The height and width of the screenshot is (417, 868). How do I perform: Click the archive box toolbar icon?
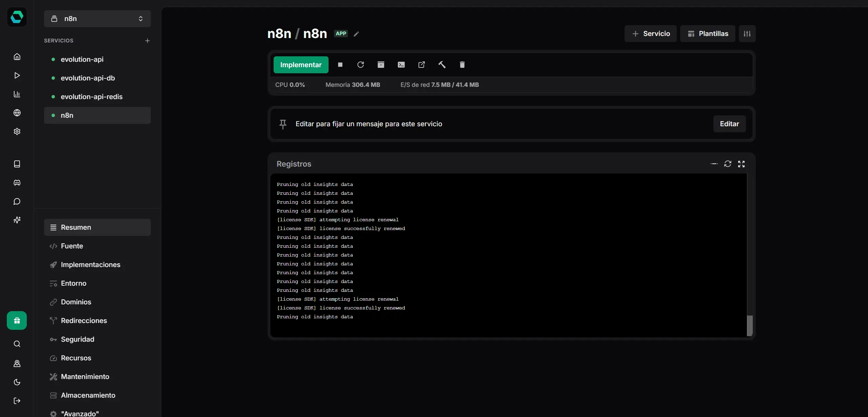click(381, 65)
